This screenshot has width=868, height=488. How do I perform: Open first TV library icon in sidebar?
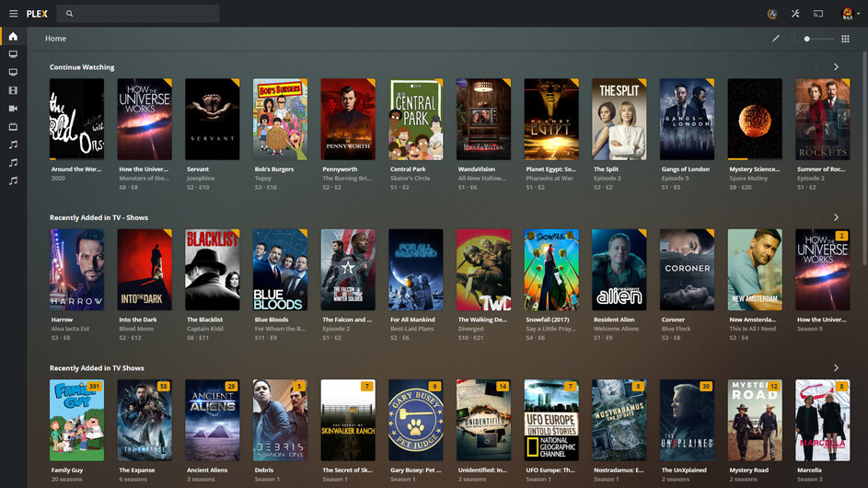pyautogui.click(x=13, y=54)
